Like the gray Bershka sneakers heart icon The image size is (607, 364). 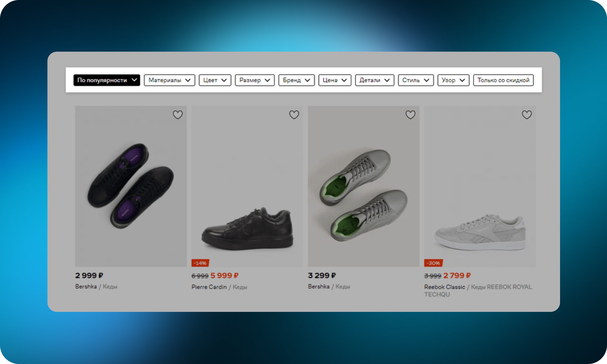(x=410, y=114)
